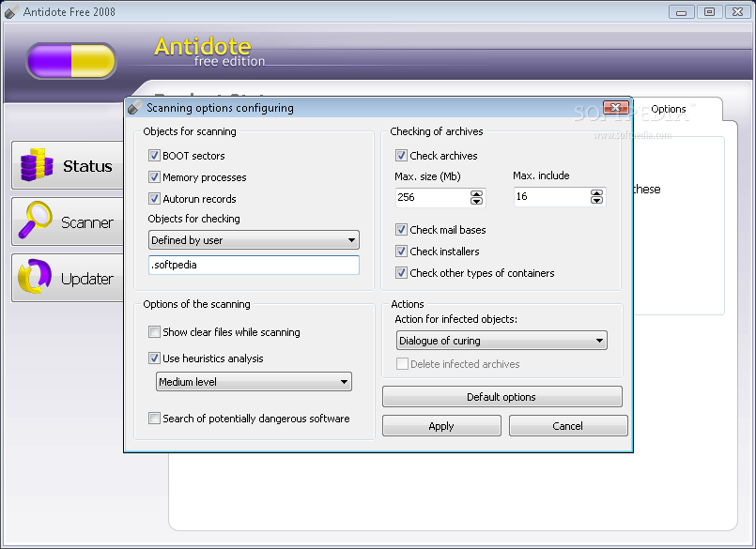The height and width of the screenshot is (549, 756).
Task: Click the Cancel button
Action: pyautogui.click(x=568, y=426)
